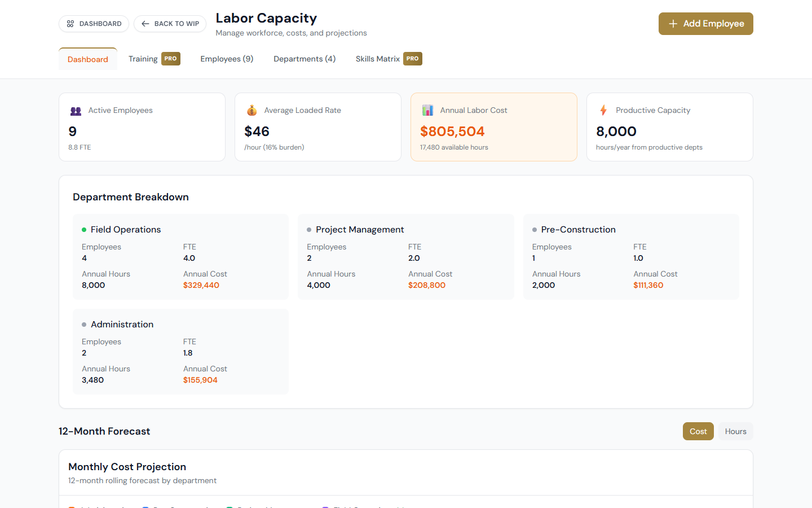This screenshot has width=812, height=508.
Task: Open the Departments (4) tab
Action: (x=304, y=59)
